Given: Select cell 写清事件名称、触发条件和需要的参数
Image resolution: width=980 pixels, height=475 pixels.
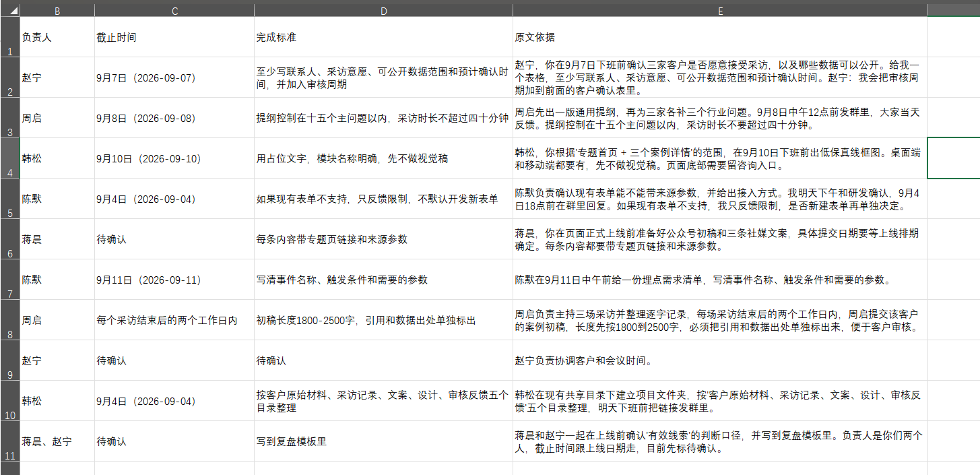Looking at the screenshot, I should [x=383, y=280].
